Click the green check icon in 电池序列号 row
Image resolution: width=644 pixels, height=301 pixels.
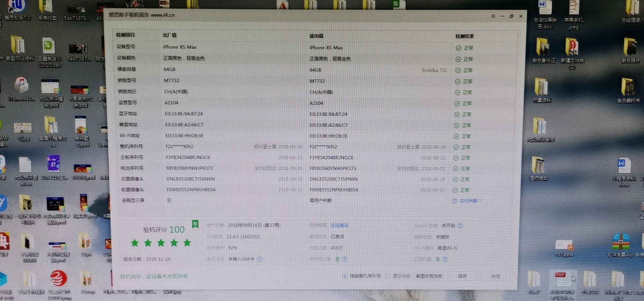coord(455,168)
